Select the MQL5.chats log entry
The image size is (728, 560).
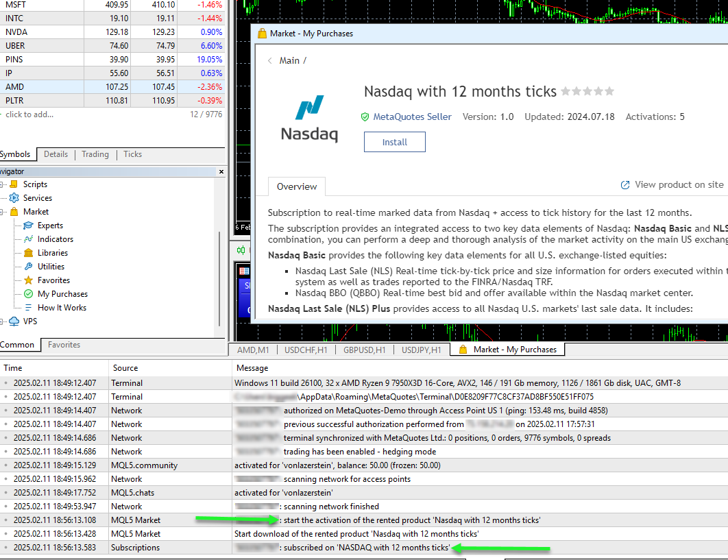pos(364,493)
